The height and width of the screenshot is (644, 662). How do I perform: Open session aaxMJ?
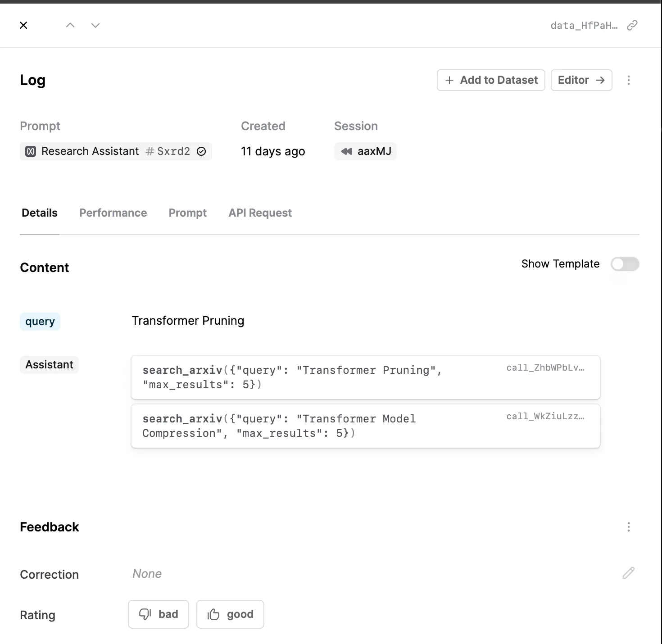pos(365,151)
